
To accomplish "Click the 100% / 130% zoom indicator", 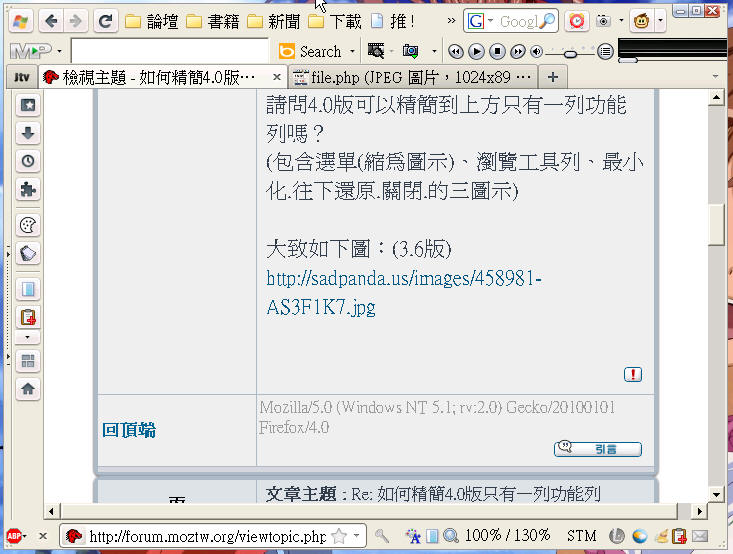I will [x=507, y=535].
